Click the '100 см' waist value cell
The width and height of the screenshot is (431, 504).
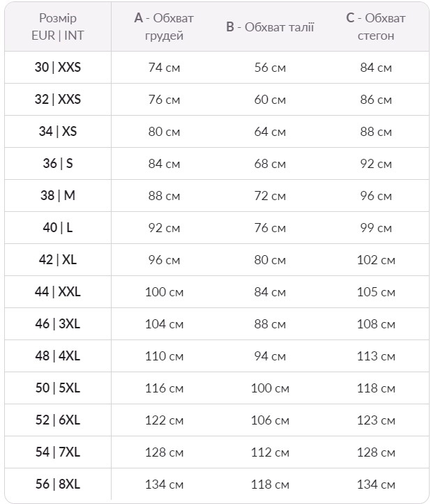[270, 388]
